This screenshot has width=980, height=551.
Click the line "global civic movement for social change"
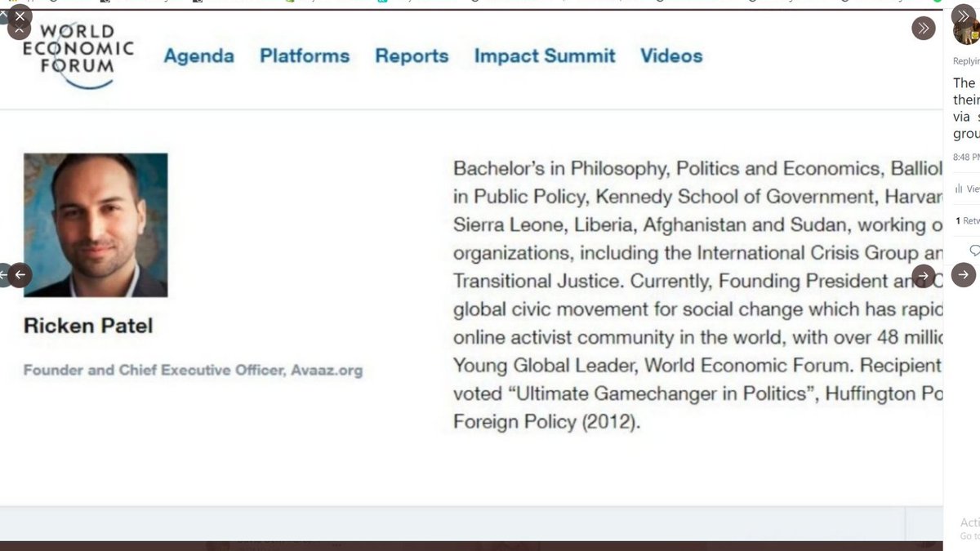[x=698, y=309]
